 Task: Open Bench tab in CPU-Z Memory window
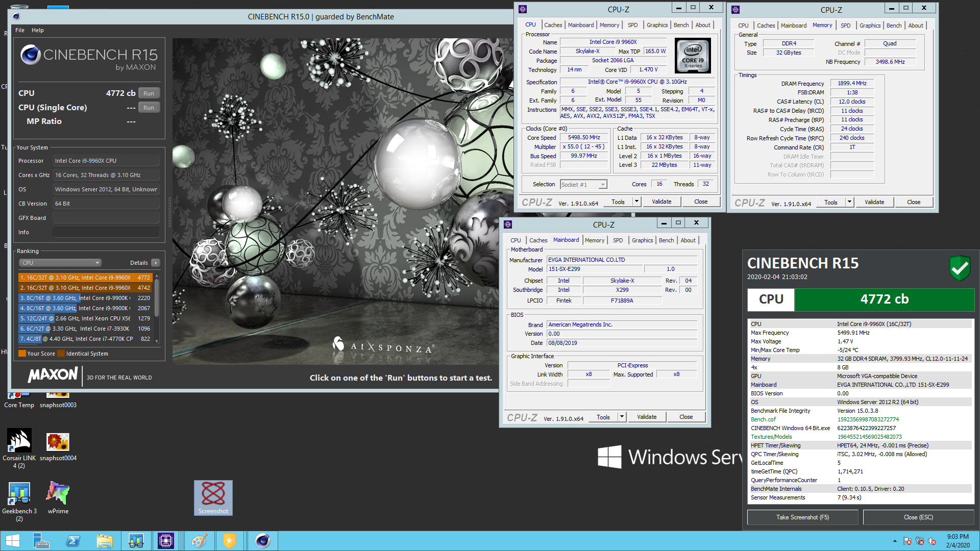[894, 26]
